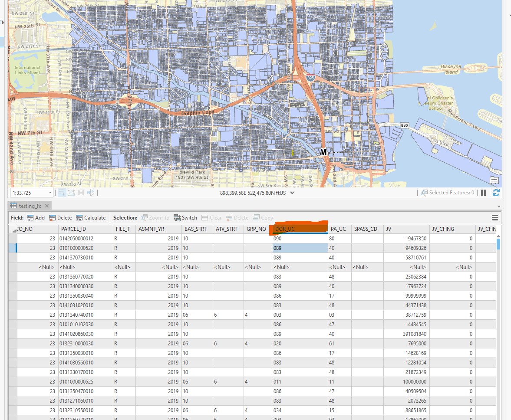Viewport: 511px width, 420px height.
Task: Open Calculate field tool
Action: click(91, 218)
